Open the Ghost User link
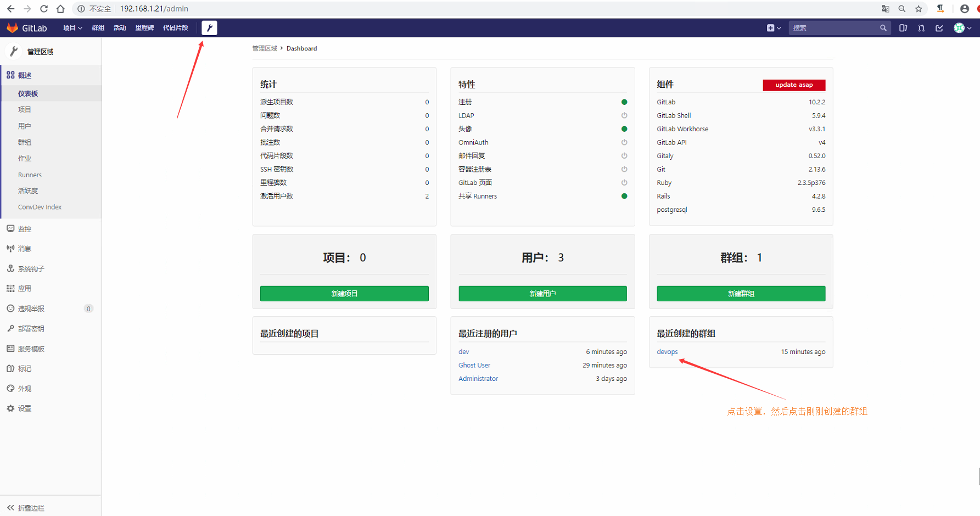Screen dimensions: 980x516 [x=474, y=365]
